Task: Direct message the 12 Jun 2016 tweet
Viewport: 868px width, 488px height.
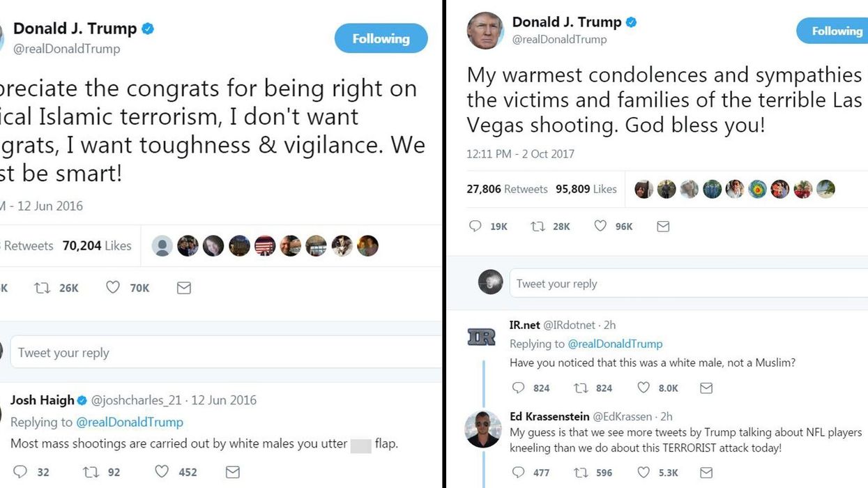Action: 184,287
